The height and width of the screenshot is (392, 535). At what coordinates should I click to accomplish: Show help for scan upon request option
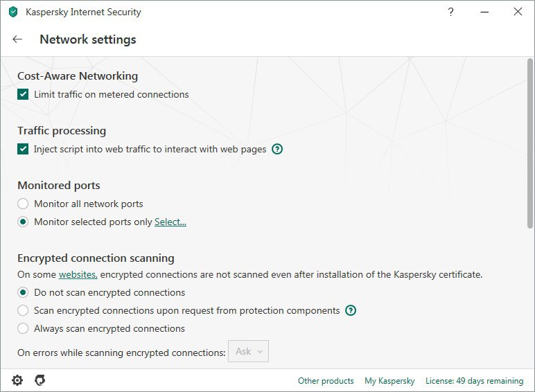pos(351,310)
